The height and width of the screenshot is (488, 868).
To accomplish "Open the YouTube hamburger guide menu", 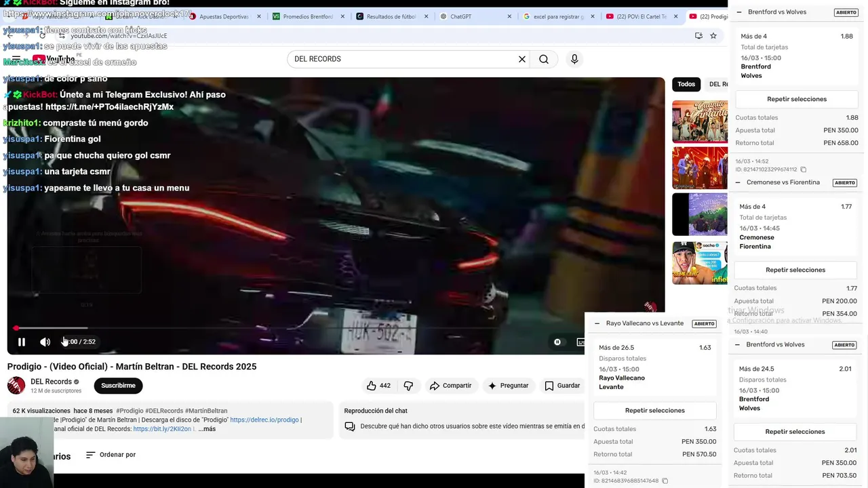I will tap(16, 59).
